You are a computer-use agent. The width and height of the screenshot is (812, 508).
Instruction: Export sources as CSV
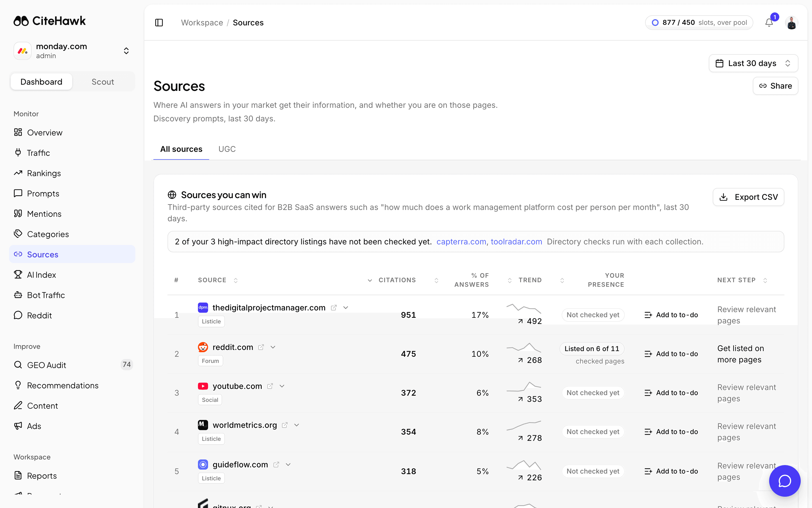click(748, 197)
